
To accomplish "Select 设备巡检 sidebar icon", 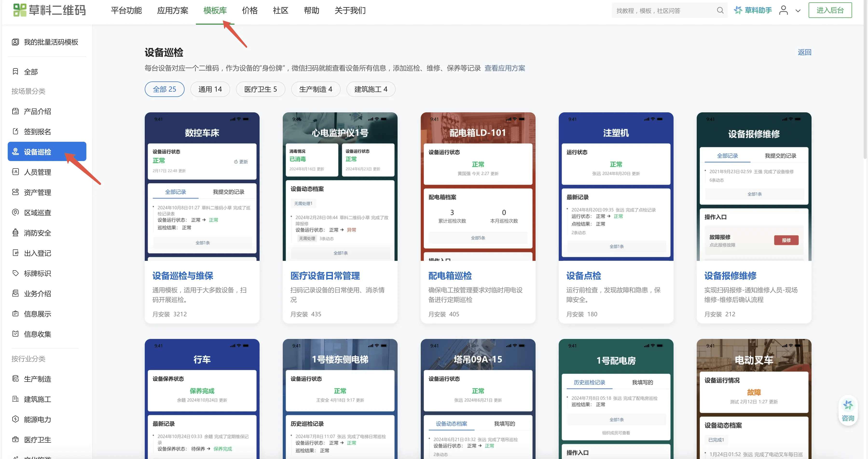I will pyautogui.click(x=15, y=152).
